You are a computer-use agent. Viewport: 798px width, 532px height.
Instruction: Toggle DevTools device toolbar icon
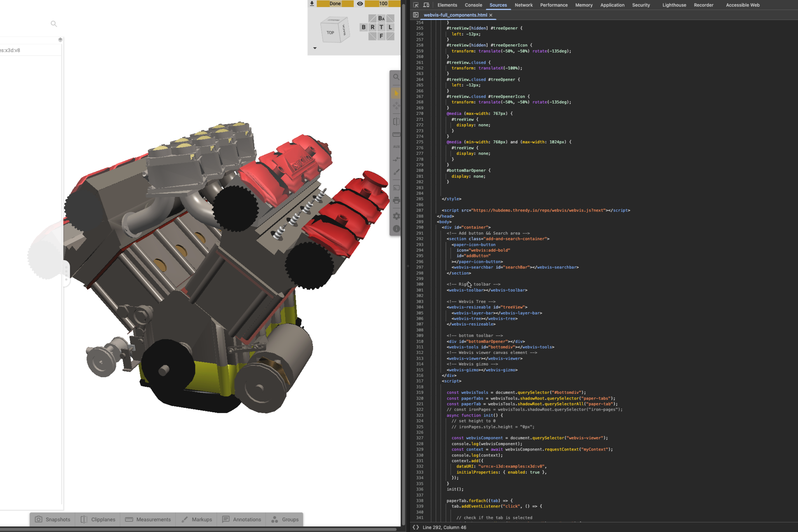tap(426, 5)
